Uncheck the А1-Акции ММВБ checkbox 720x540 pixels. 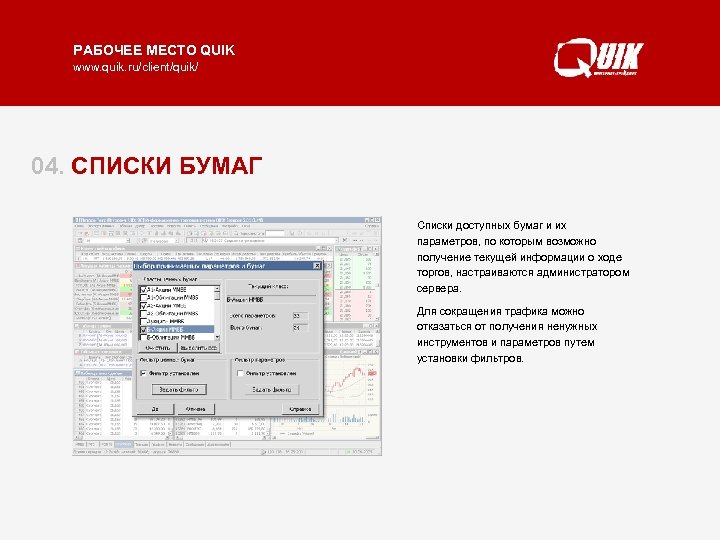pos(143,290)
